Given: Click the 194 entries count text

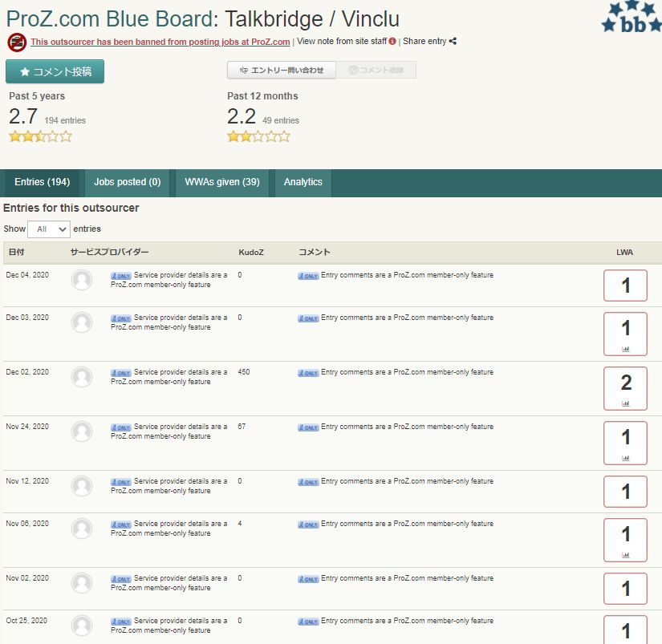Looking at the screenshot, I should pyautogui.click(x=65, y=120).
